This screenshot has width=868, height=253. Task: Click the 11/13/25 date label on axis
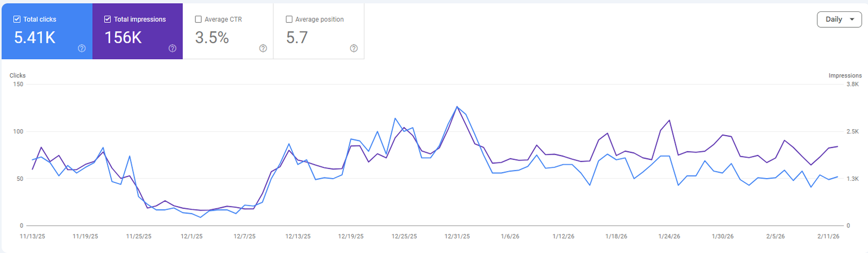tap(33, 236)
